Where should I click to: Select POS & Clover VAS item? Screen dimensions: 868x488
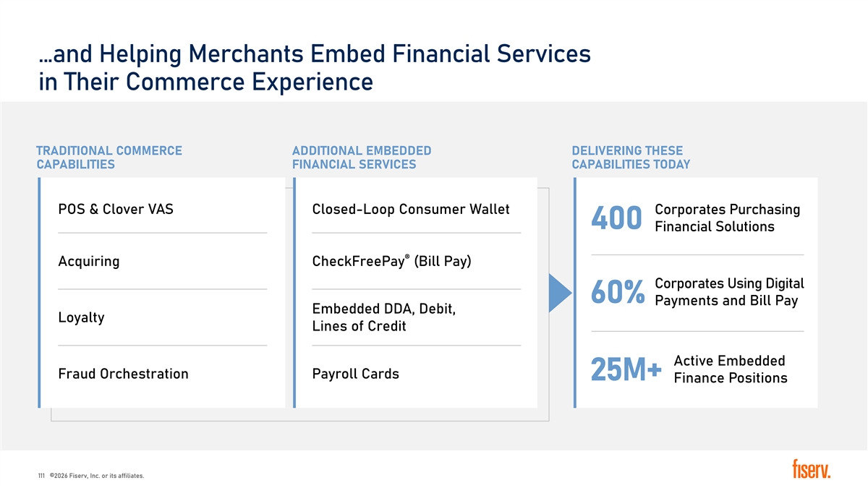(116, 210)
